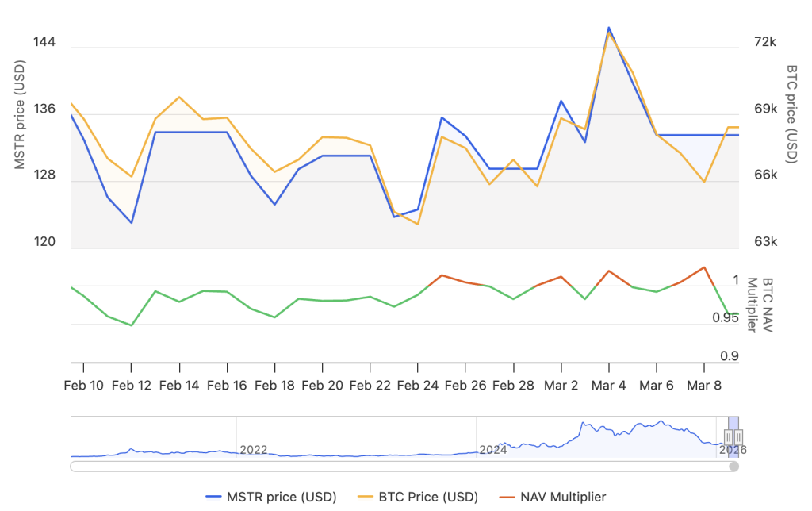Grab the right navigator range handle
The image size is (812, 511).
[738, 436]
